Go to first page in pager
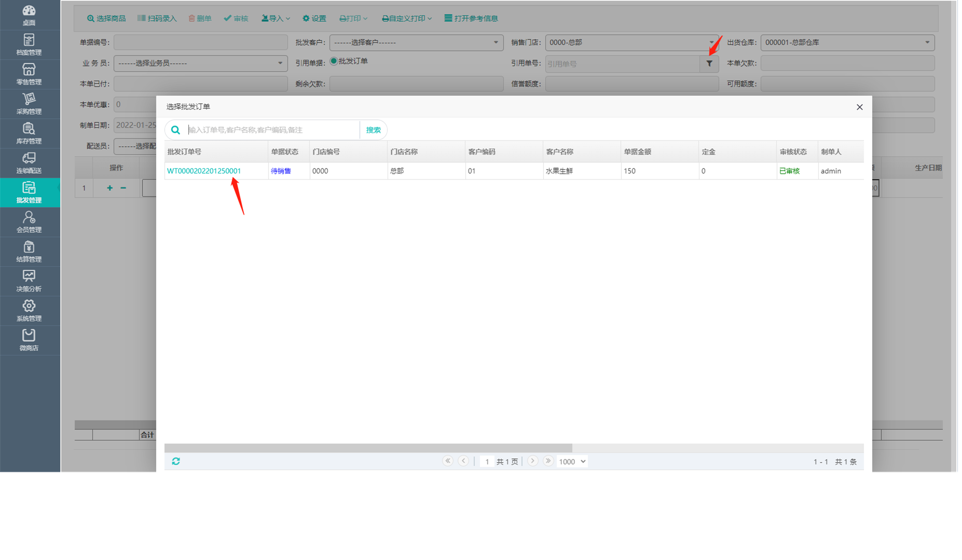The height and width of the screenshot is (560, 962). pyautogui.click(x=448, y=461)
